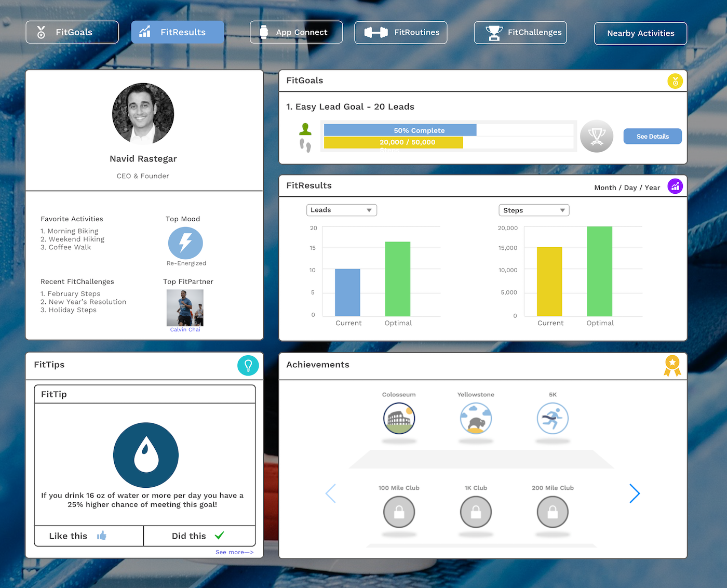This screenshot has width=727, height=588.
Task: Switch to the FitResults tab
Action: pos(178,32)
